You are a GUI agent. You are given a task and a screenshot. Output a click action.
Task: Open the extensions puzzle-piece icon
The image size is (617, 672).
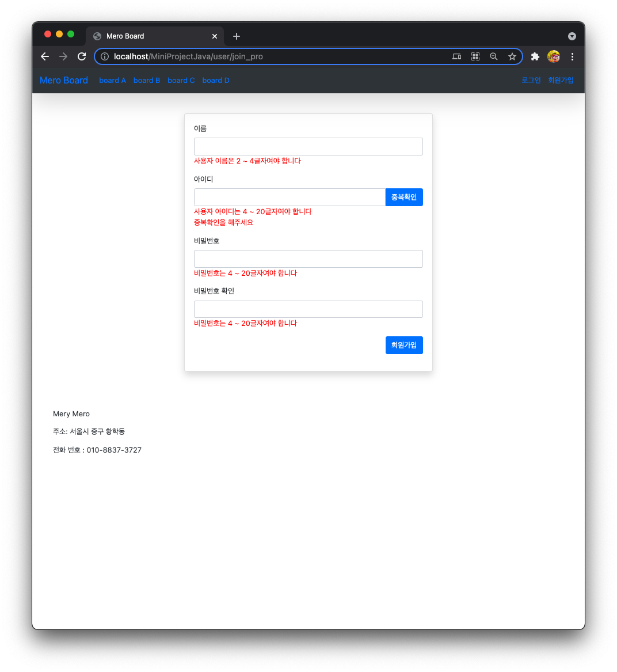[x=535, y=56]
